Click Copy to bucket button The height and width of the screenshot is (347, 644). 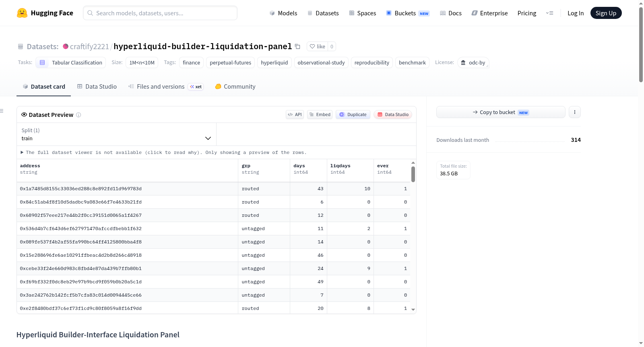click(x=501, y=112)
